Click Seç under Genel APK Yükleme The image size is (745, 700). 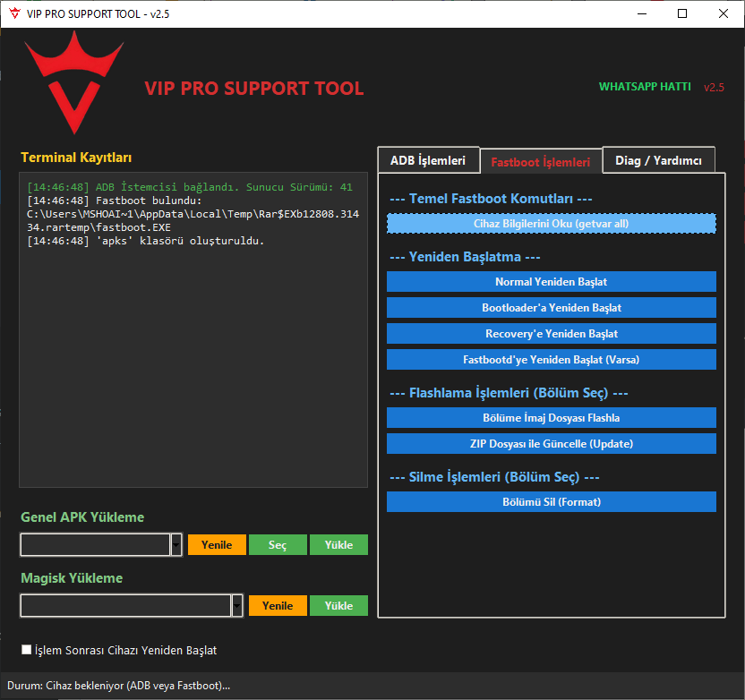(x=278, y=544)
